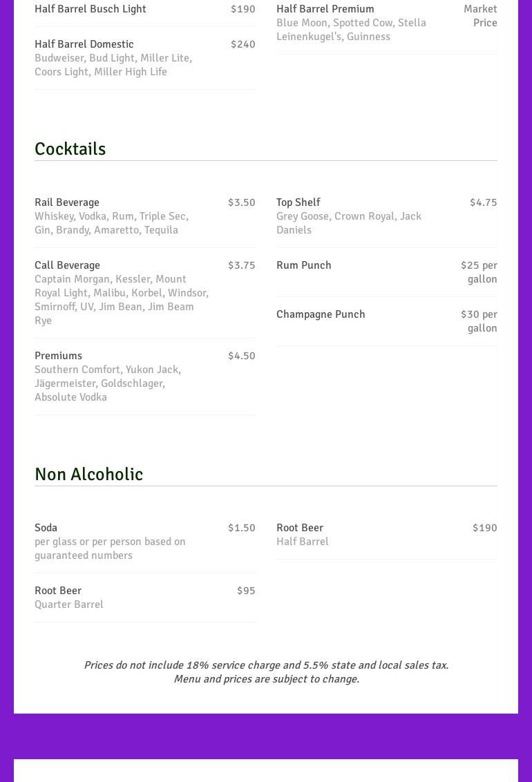Click the $240 Half Barrel Domestic price
This screenshot has height=782, width=532.
tap(243, 44)
